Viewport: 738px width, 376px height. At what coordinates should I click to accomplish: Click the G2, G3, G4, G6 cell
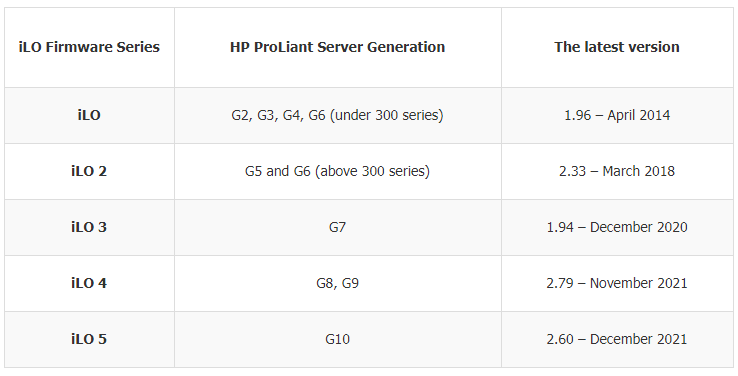coord(337,115)
